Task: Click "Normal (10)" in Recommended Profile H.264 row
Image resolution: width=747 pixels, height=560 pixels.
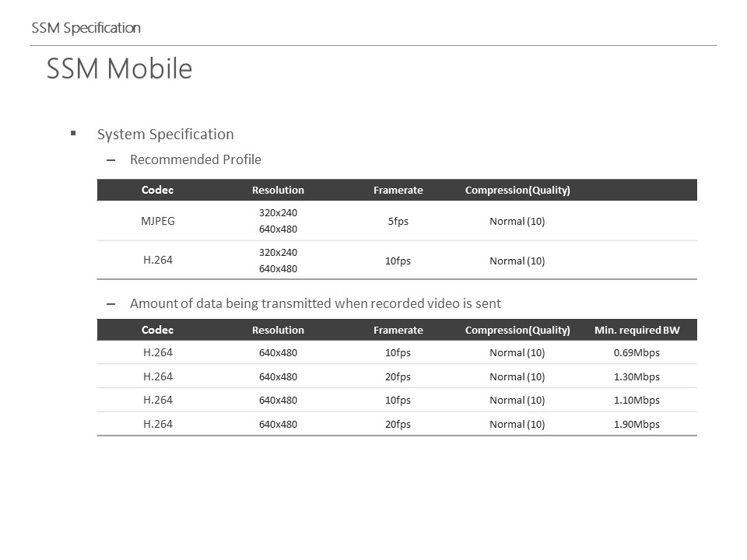Action: (517, 261)
